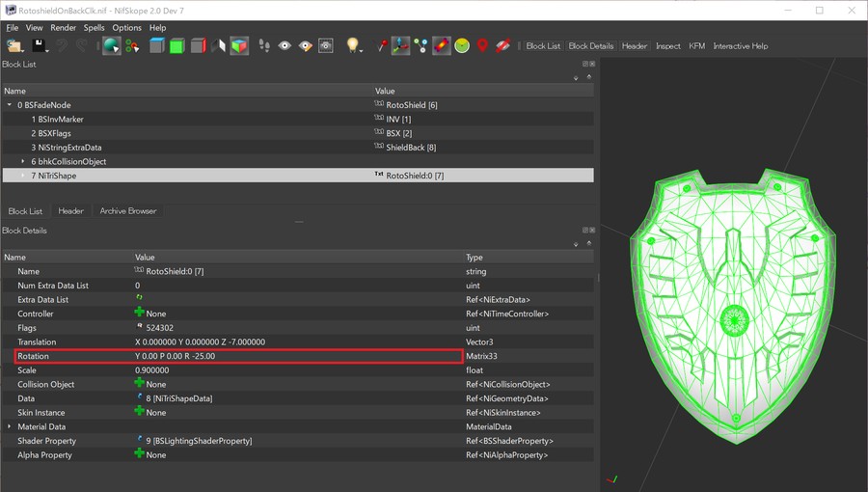
Task: Collapse the 0 BSFadeNode tree node
Action: click(9, 105)
